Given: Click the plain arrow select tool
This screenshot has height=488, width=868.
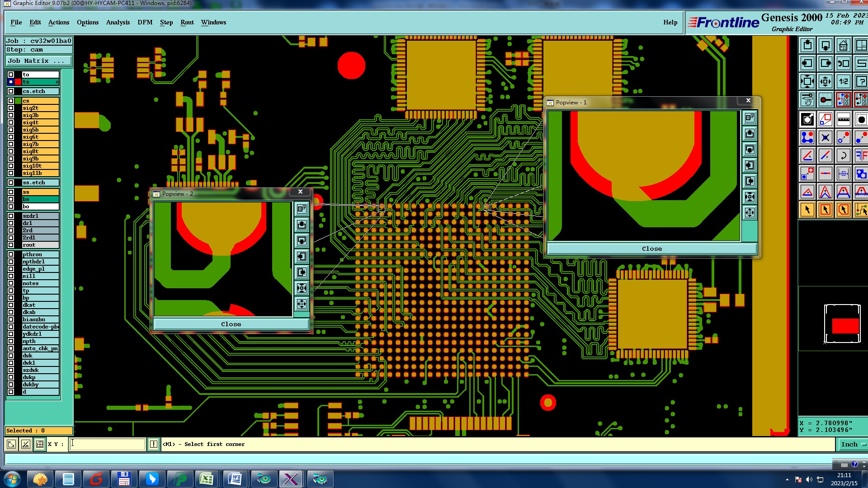Looking at the screenshot, I should (807, 210).
